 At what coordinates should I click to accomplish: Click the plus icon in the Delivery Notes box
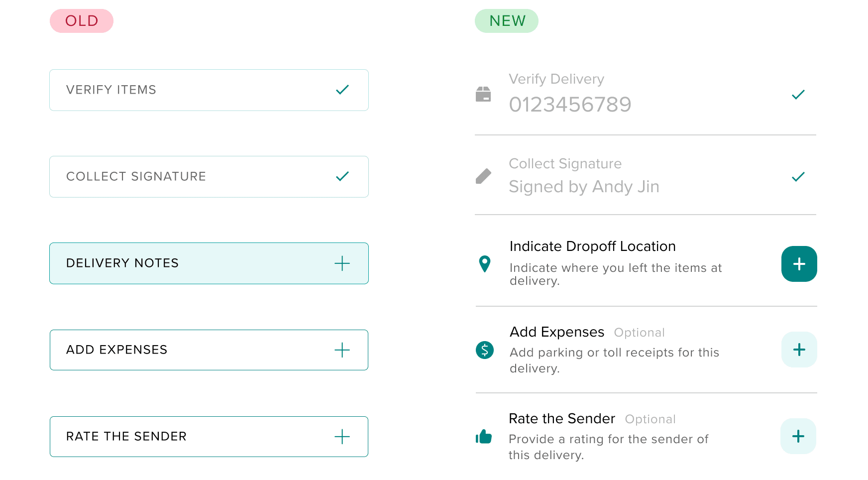342,263
